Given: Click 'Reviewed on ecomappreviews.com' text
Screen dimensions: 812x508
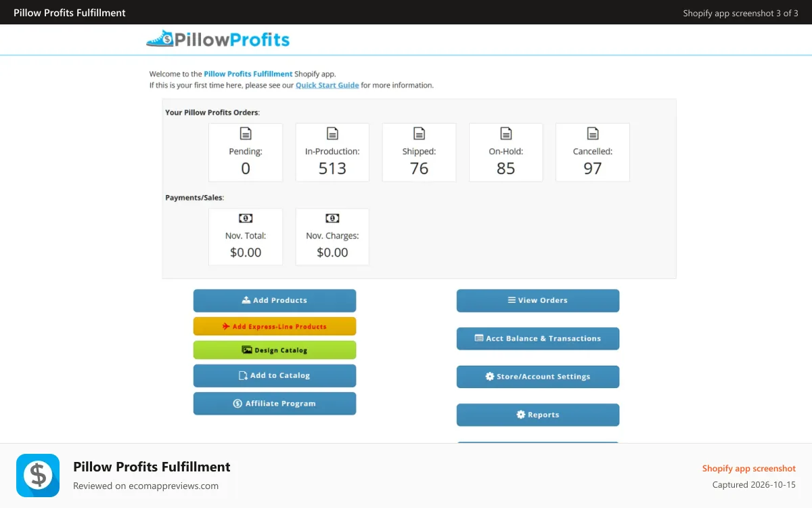Looking at the screenshot, I should [145, 486].
